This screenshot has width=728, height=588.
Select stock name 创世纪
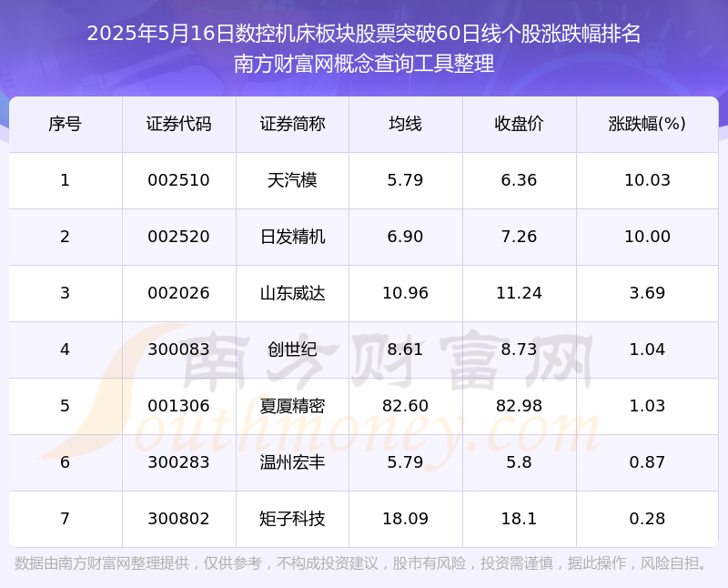[x=292, y=350]
